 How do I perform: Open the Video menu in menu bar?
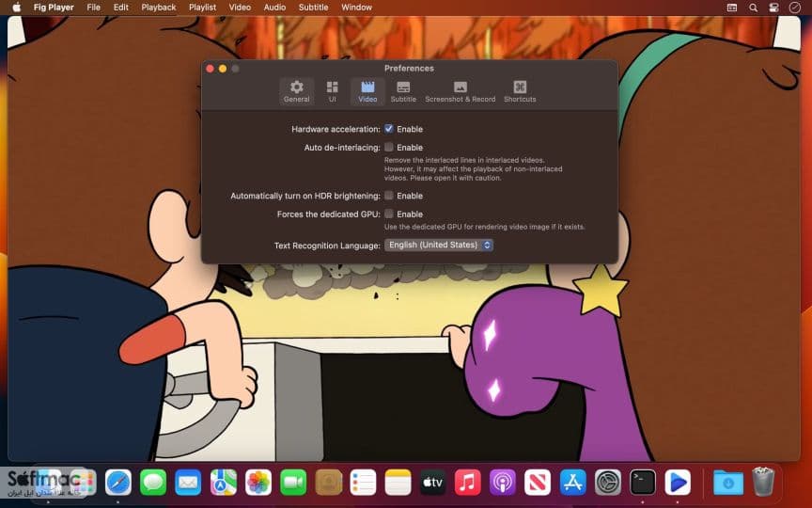(240, 8)
